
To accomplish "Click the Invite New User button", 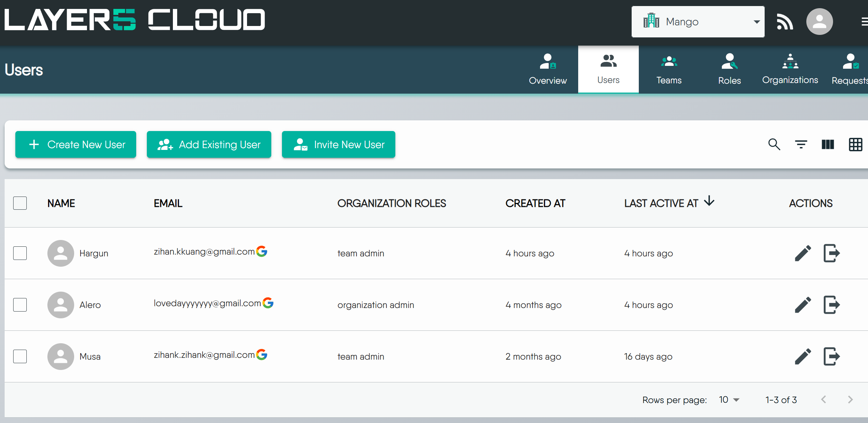I will pos(338,145).
